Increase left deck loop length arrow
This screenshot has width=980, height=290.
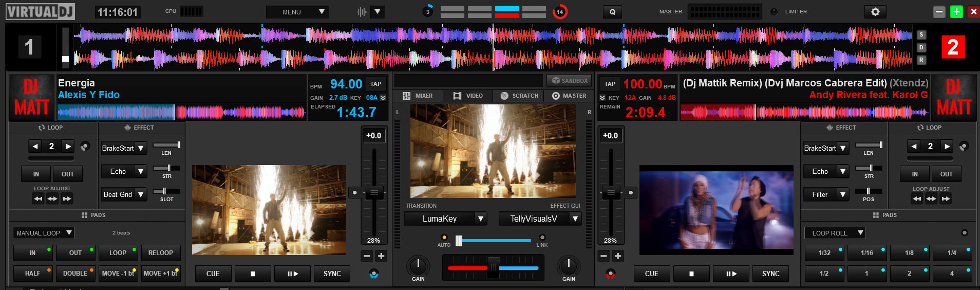coord(68,147)
